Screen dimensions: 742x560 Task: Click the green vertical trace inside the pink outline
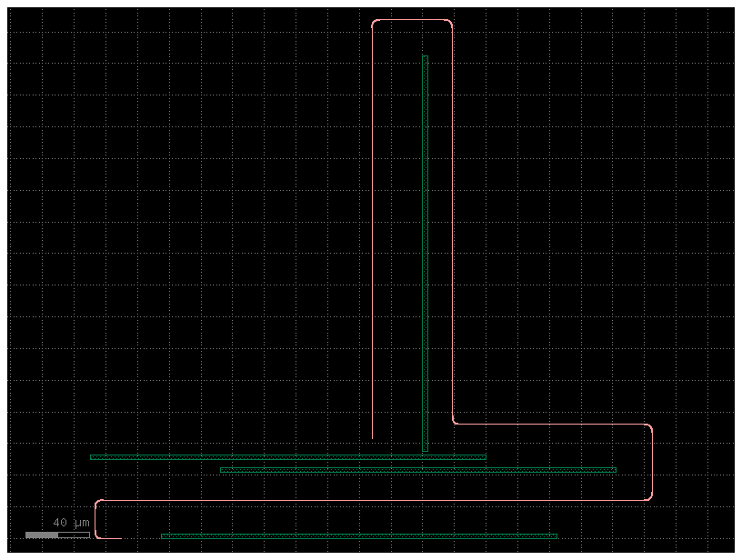tap(426, 227)
